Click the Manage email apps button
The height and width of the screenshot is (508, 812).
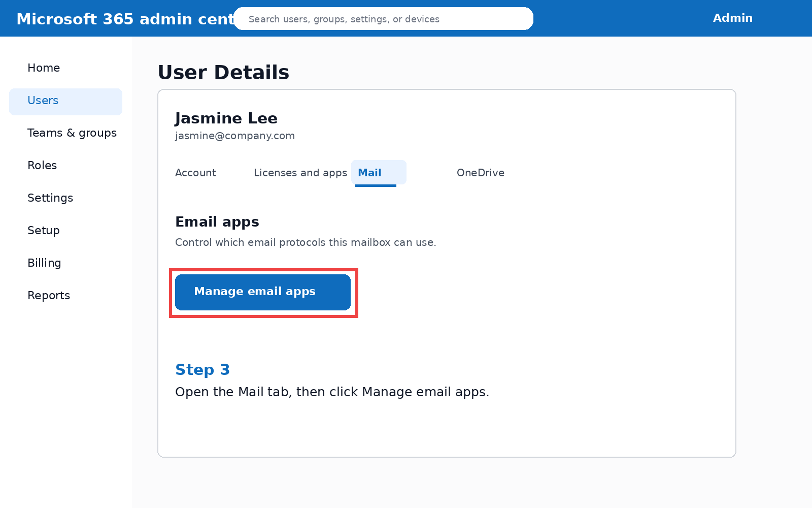pos(263,292)
